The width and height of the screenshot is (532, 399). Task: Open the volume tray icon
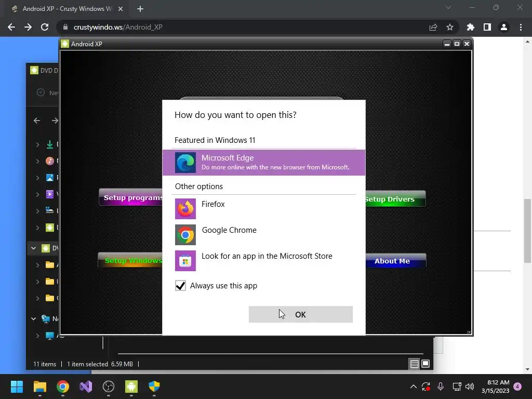click(470, 387)
